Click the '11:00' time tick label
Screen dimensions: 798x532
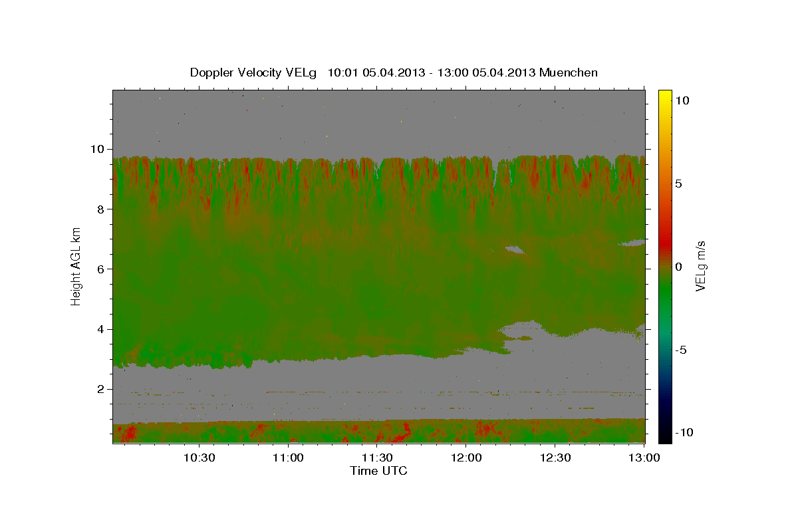coord(289,458)
